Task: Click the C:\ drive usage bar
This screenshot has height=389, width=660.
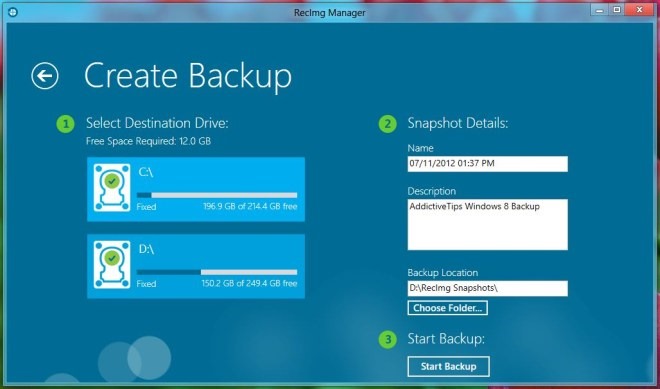Action: click(217, 195)
